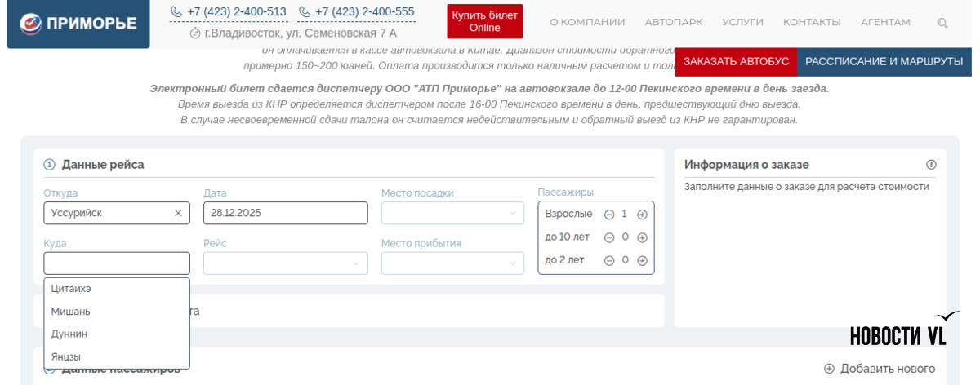Add one infant under 2 years
The width and height of the screenshot is (980, 385).
coord(642,260)
